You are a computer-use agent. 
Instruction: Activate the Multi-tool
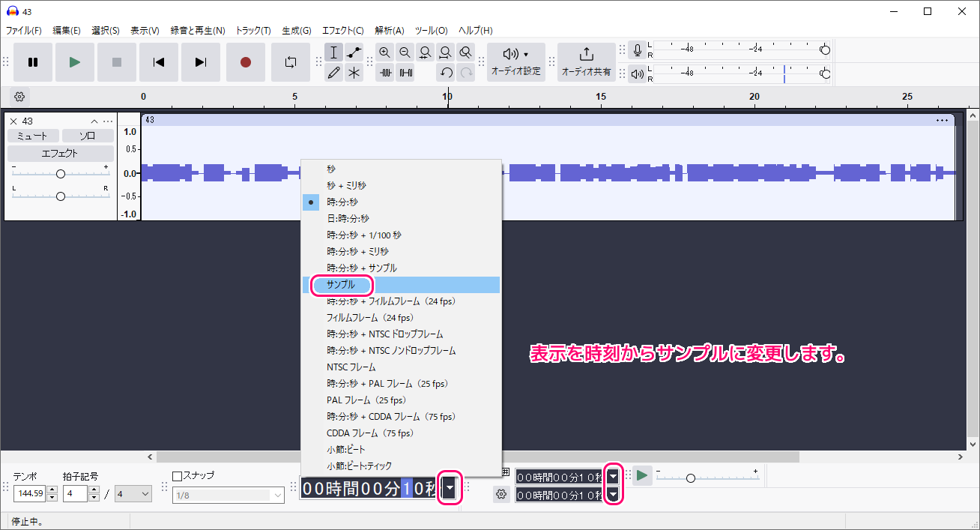coord(354,73)
